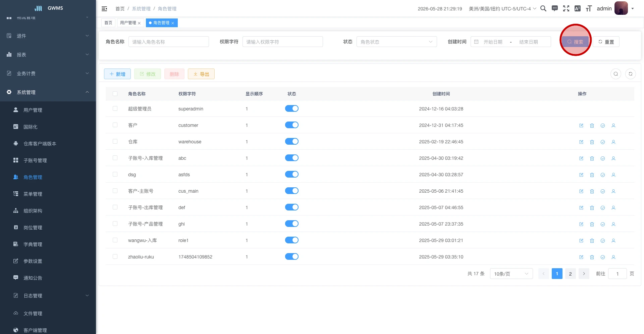The width and height of the screenshot is (644, 334).
Task: Toggle search panel visibility round icon
Action: point(616,74)
